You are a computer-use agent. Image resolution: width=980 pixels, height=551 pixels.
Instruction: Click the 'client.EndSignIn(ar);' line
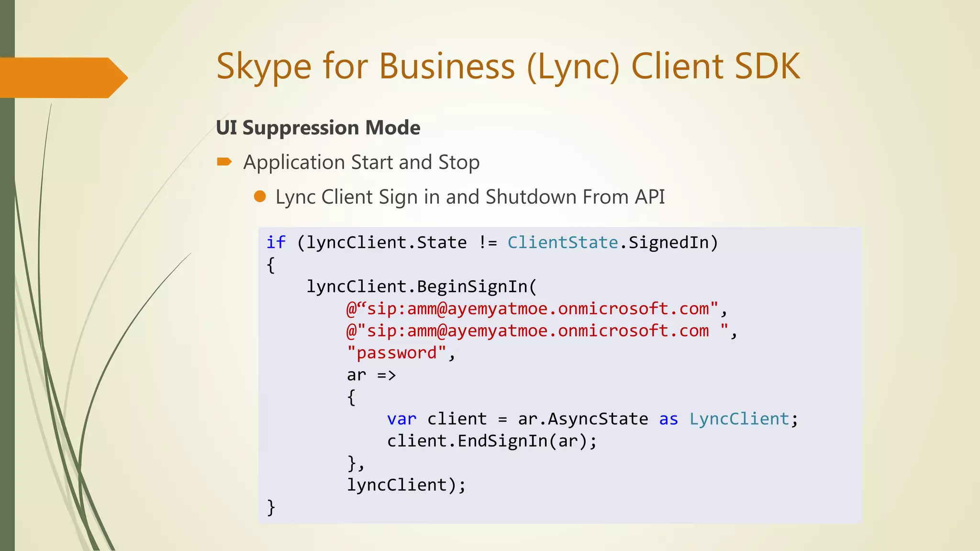pos(492,441)
